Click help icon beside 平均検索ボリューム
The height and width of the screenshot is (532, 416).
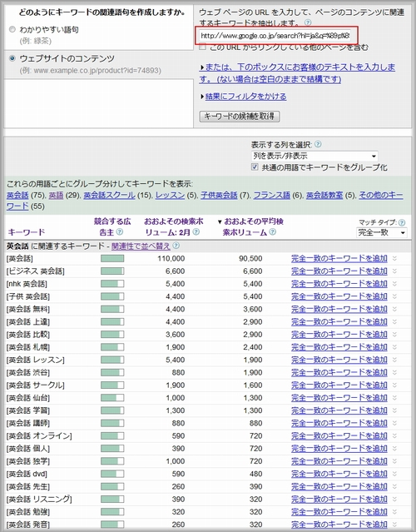(x=272, y=232)
